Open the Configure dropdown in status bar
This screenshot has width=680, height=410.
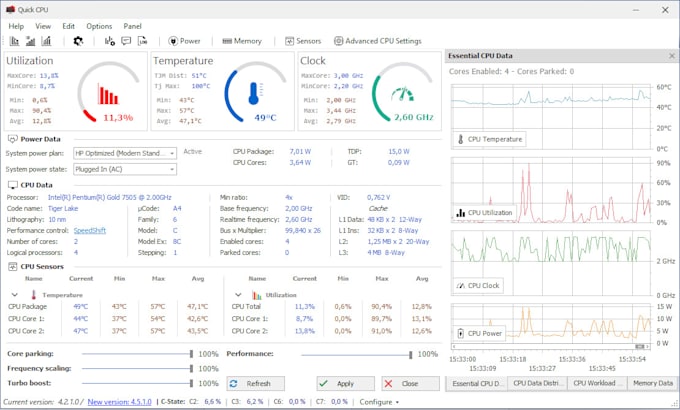379,402
